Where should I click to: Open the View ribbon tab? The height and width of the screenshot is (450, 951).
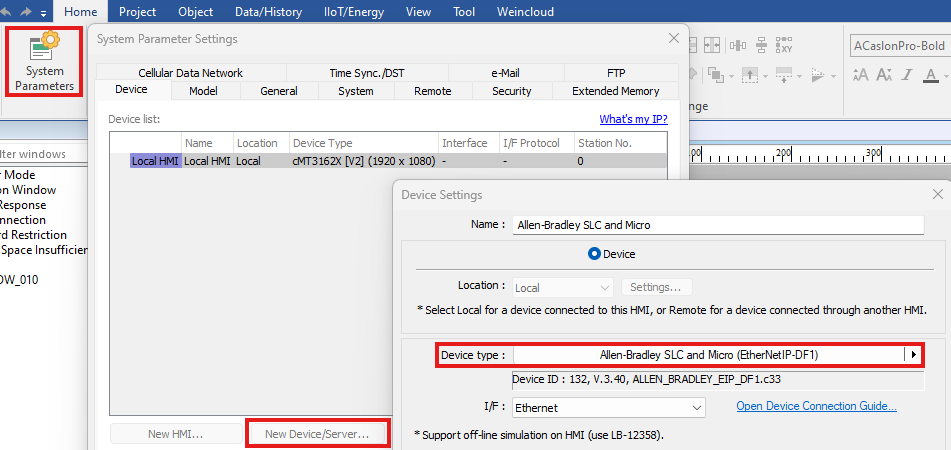[418, 12]
